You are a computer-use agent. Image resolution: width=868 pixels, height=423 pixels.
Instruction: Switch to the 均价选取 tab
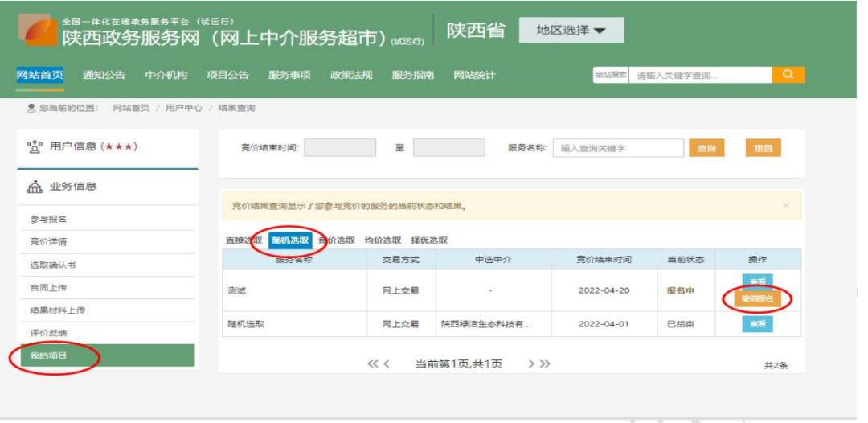pos(383,240)
